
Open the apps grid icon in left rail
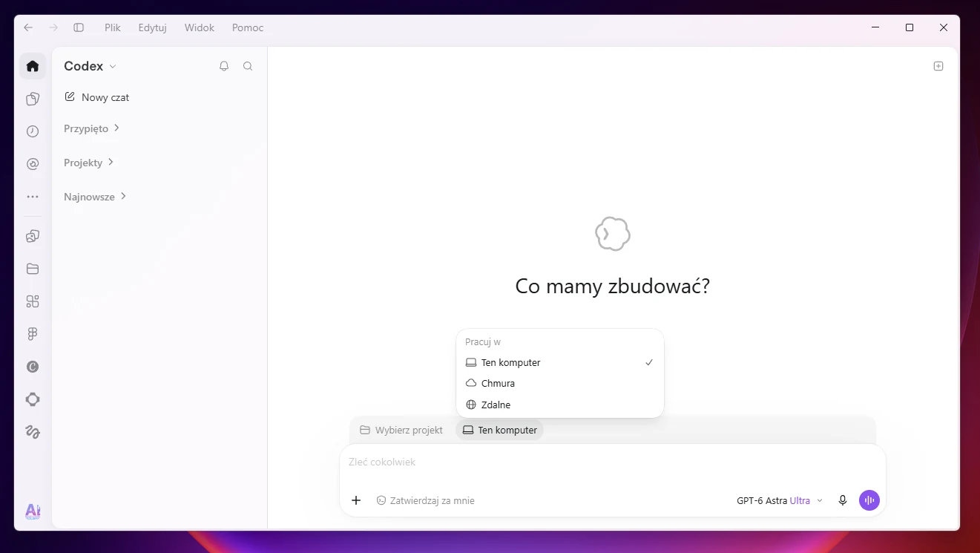[x=33, y=301]
